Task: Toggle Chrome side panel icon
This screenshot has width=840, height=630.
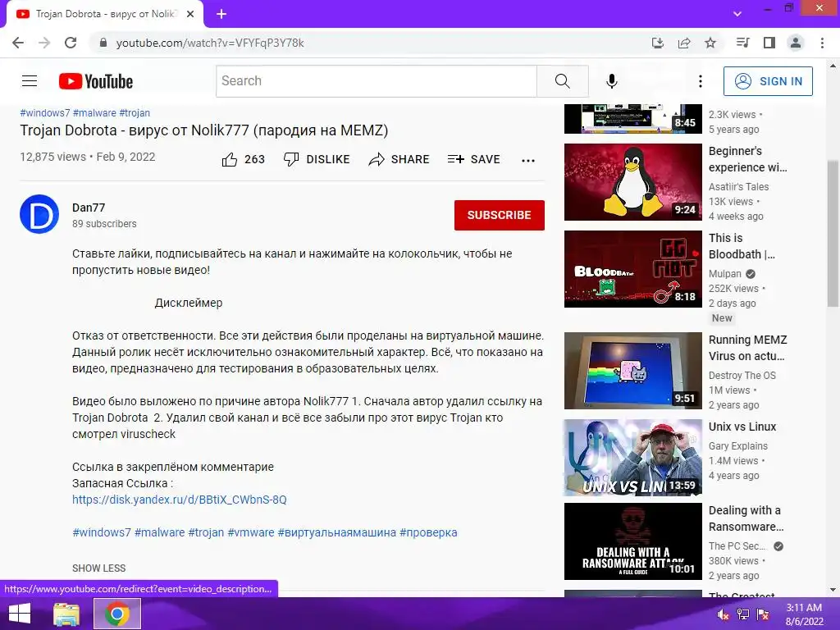Action: pos(769,43)
